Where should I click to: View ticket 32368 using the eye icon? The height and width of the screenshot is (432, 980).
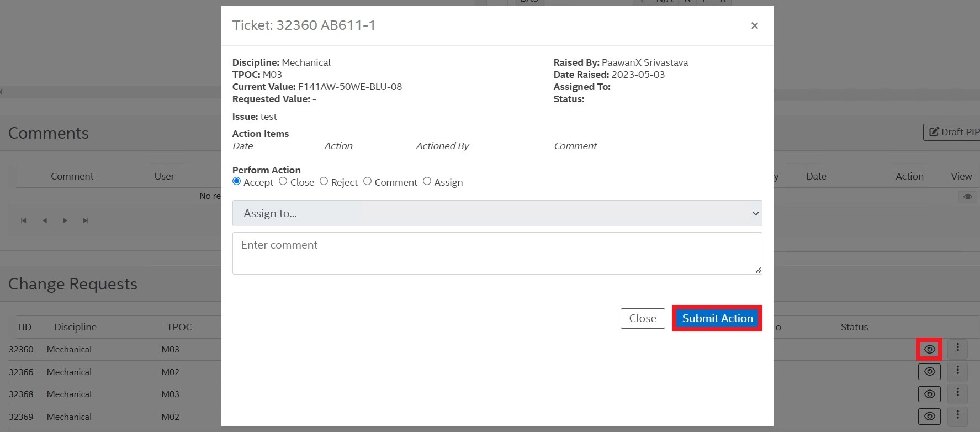pyautogui.click(x=929, y=394)
